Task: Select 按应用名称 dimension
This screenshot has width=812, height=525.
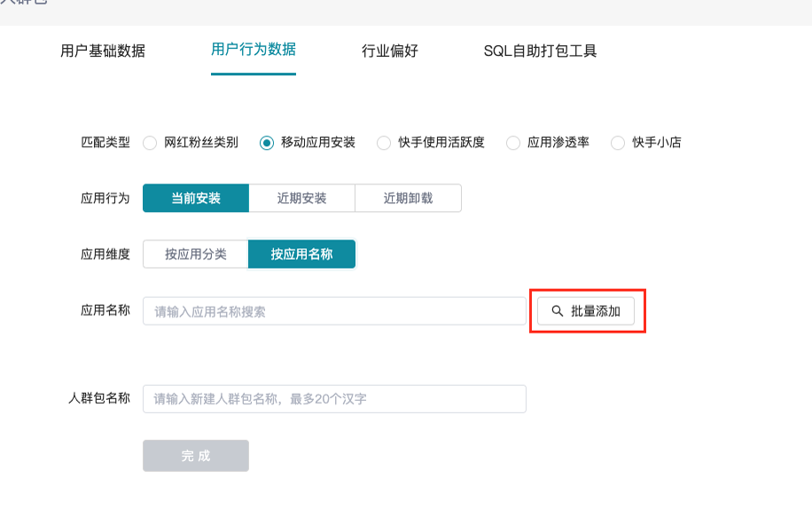Action: (302, 254)
